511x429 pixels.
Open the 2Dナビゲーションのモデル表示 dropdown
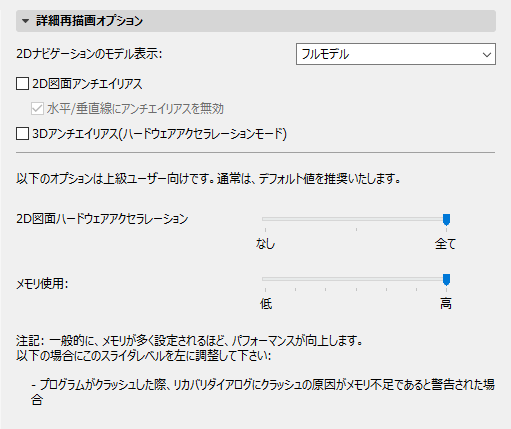point(396,54)
